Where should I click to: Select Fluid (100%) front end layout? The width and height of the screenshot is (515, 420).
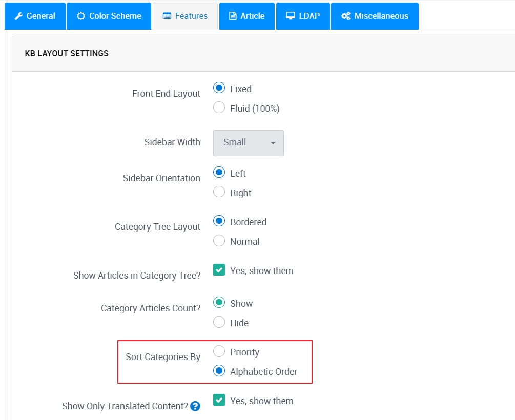(x=219, y=108)
